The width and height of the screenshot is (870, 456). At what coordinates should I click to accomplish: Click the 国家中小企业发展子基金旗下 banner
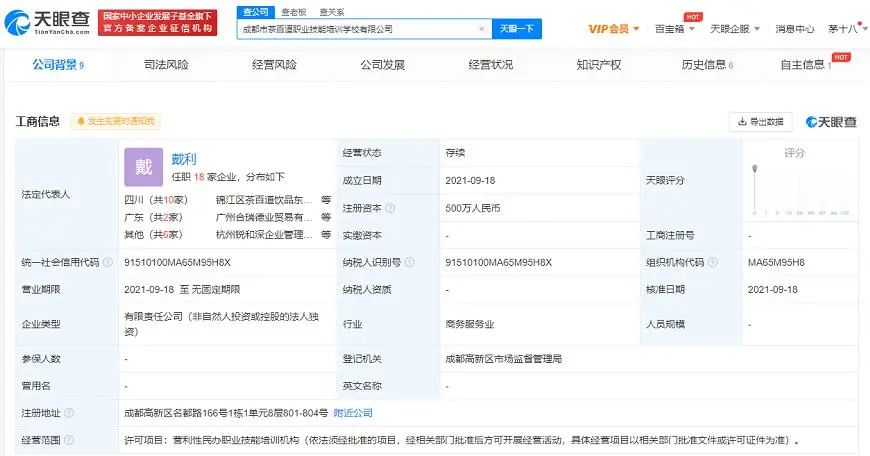click(x=158, y=23)
